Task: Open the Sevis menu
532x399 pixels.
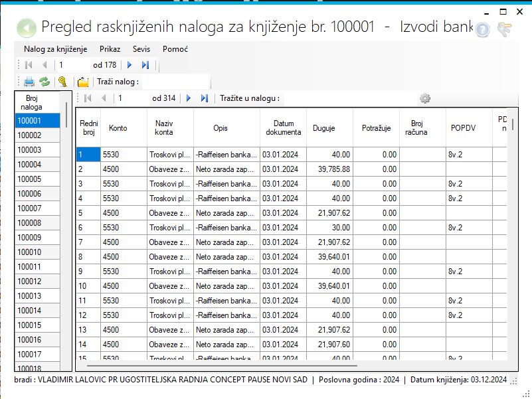Action: click(x=141, y=49)
